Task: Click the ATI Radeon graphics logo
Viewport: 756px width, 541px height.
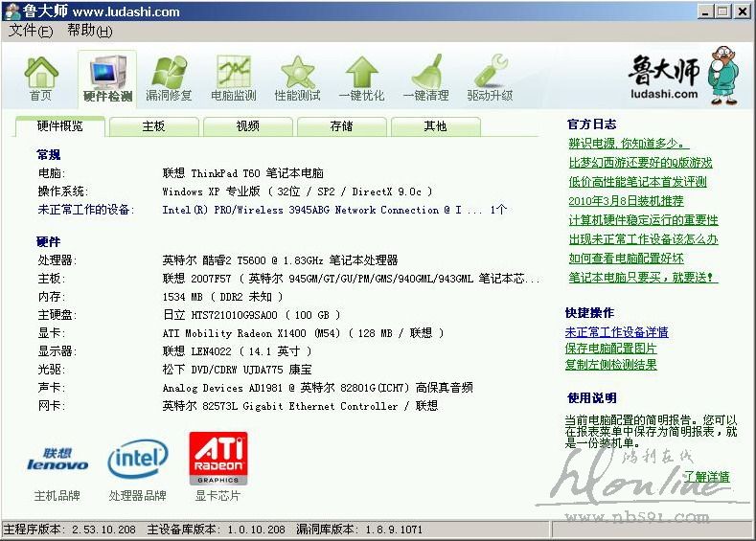Action: 218,458
